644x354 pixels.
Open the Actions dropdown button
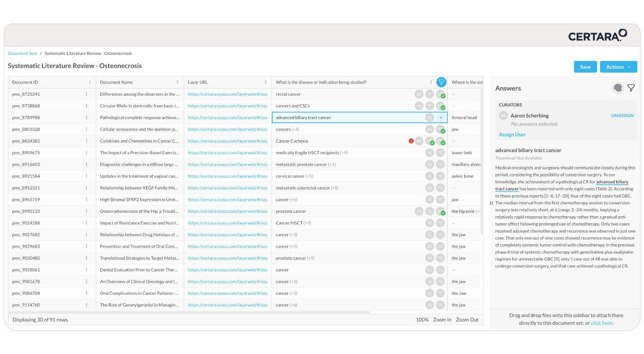618,67
